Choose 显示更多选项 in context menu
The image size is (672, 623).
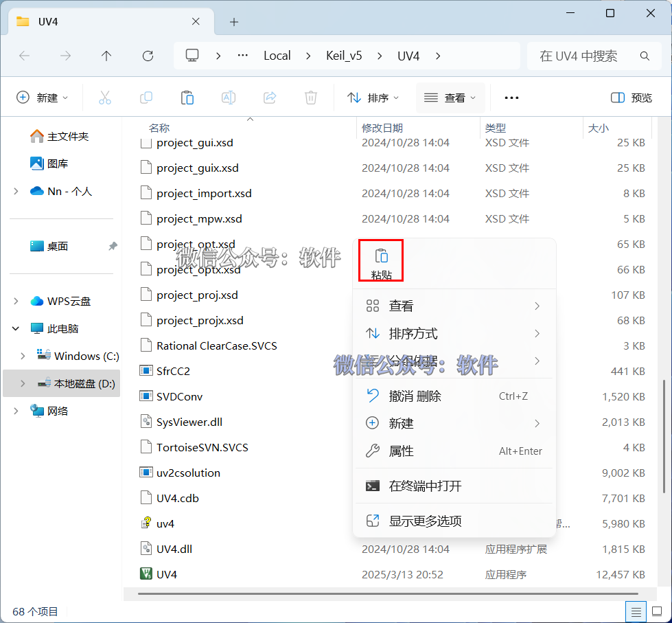pyautogui.click(x=454, y=521)
